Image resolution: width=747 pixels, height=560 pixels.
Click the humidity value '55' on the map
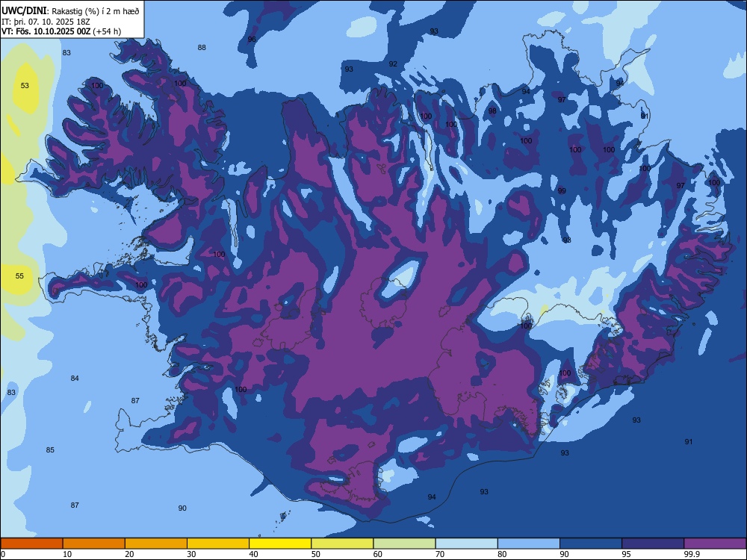(19, 276)
